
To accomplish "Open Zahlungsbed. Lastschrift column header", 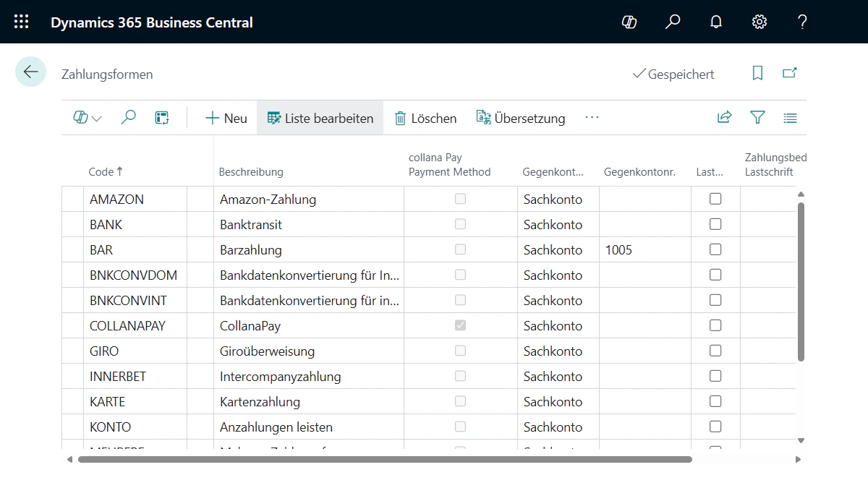I will (775, 164).
